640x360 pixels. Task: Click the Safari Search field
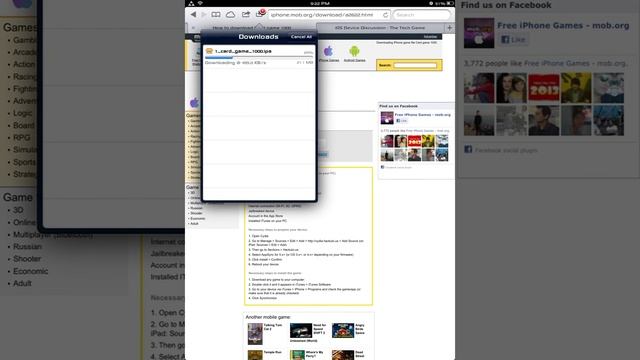(422, 15)
